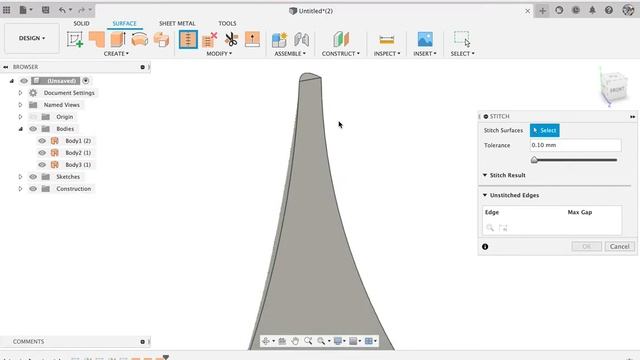Expand the Construction folder
Screen dimensions: 640x360
[20, 189]
